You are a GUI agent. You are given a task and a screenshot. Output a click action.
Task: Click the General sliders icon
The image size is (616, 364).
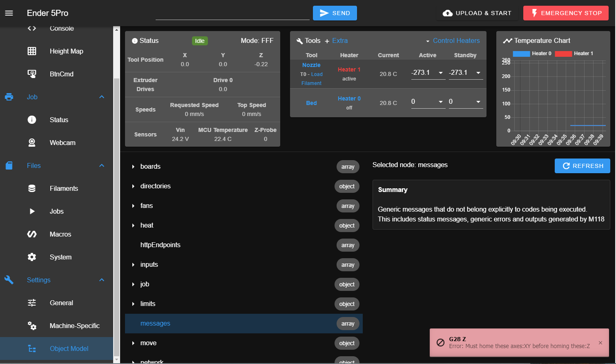click(x=32, y=303)
